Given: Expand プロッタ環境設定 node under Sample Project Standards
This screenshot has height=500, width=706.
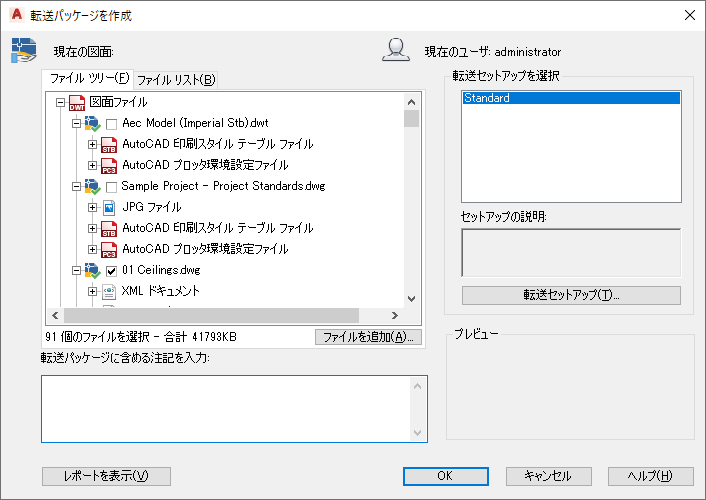Looking at the screenshot, I should (x=92, y=250).
